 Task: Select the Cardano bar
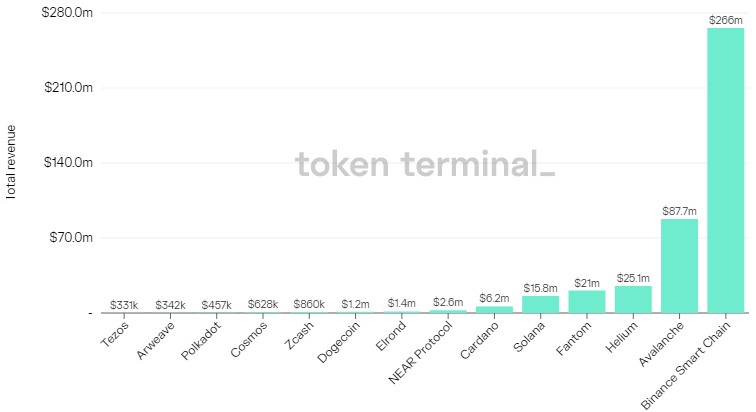[x=494, y=309]
